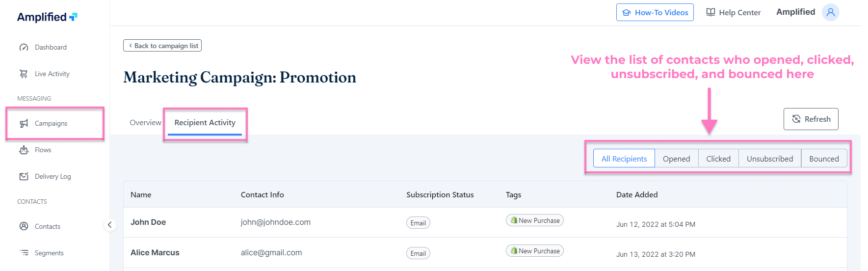868x271 pixels.
Task: Click the Delivery Log envelope icon
Action: pyautogui.click(x=24, y=176)
